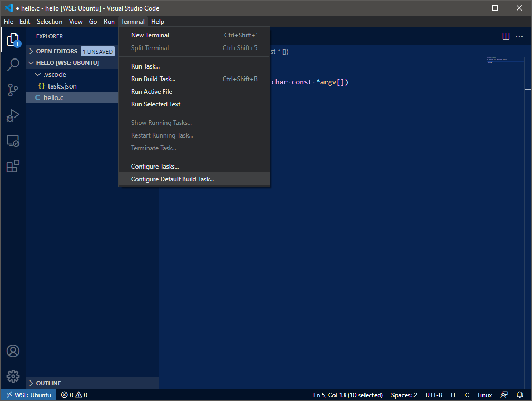Click the Linux configuration indicator
The width and height of the screenshot is (532, 401).
coord(485,395)
